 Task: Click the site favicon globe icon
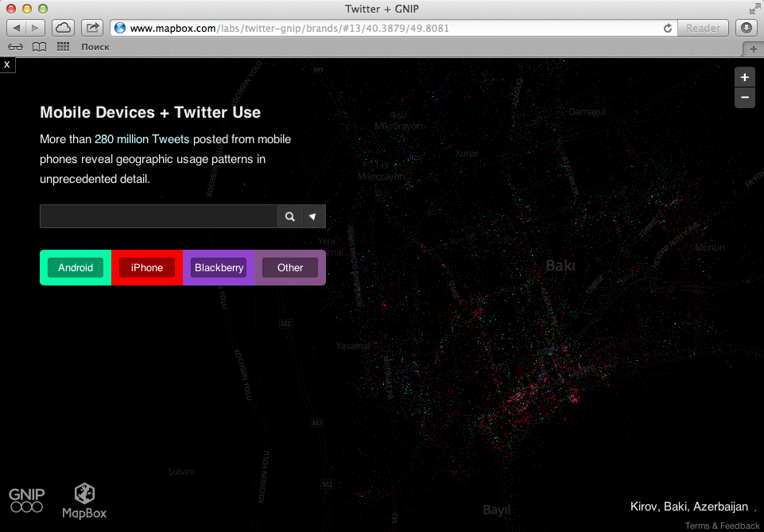[x=120, y=29]
